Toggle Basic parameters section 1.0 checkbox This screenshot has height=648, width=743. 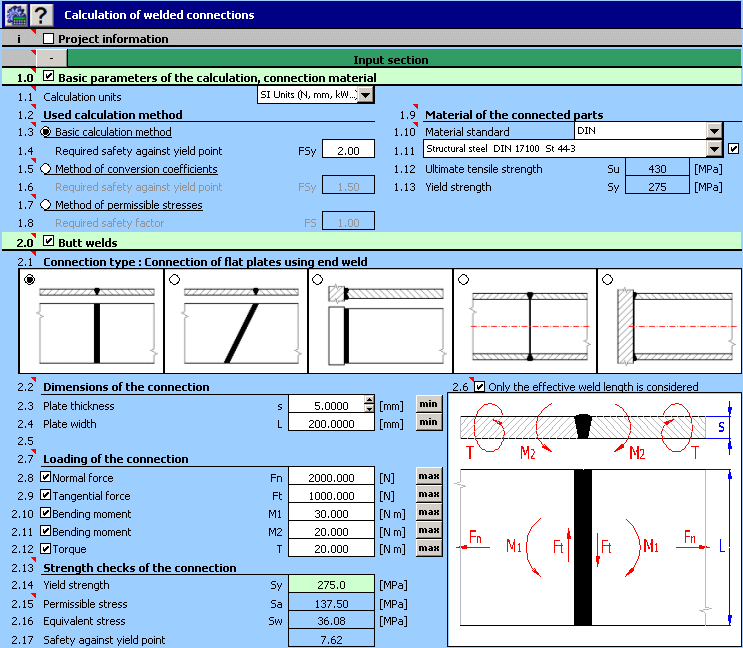tap(48, 76)
